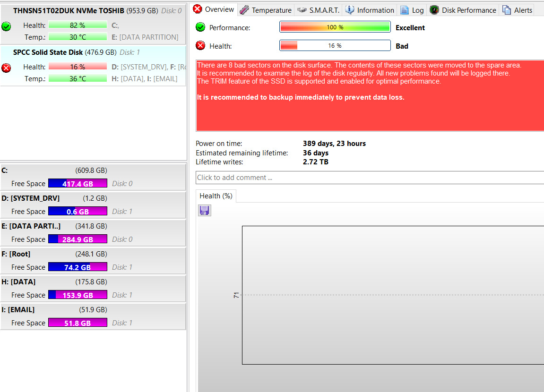Click the 284.9 GB free space bar
The width and height of the screenshot is (544, 392).
pyautogui.click(x=78, y=239)
